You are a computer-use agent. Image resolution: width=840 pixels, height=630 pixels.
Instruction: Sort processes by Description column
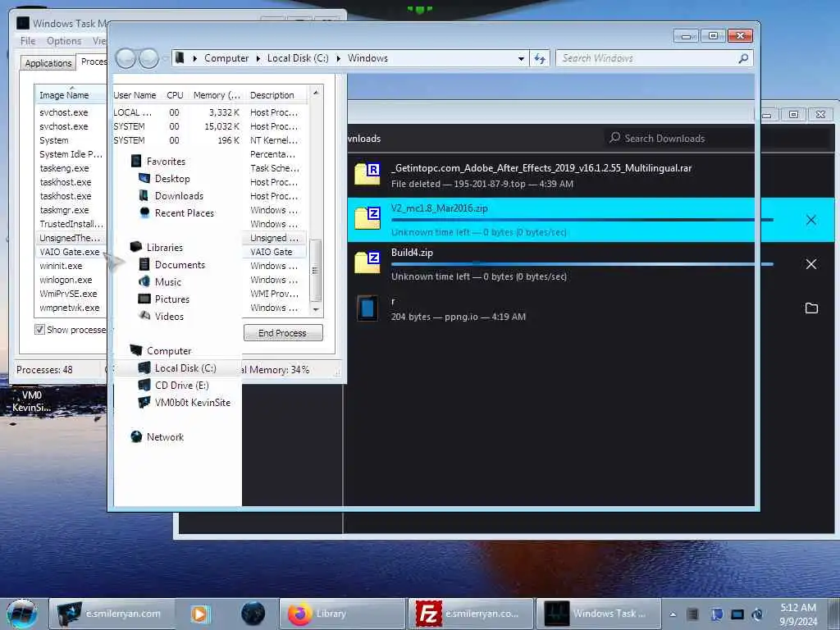point(276,95)
